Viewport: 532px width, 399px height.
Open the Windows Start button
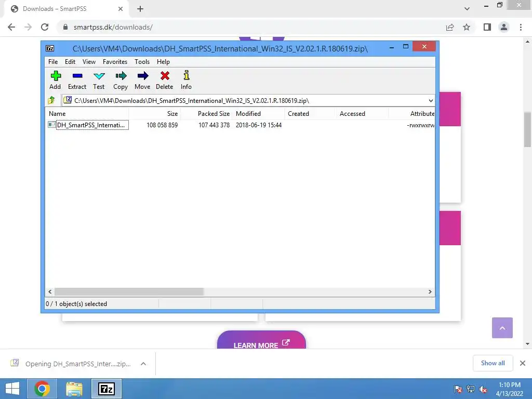pyautogui.click(x=12, y=389)
